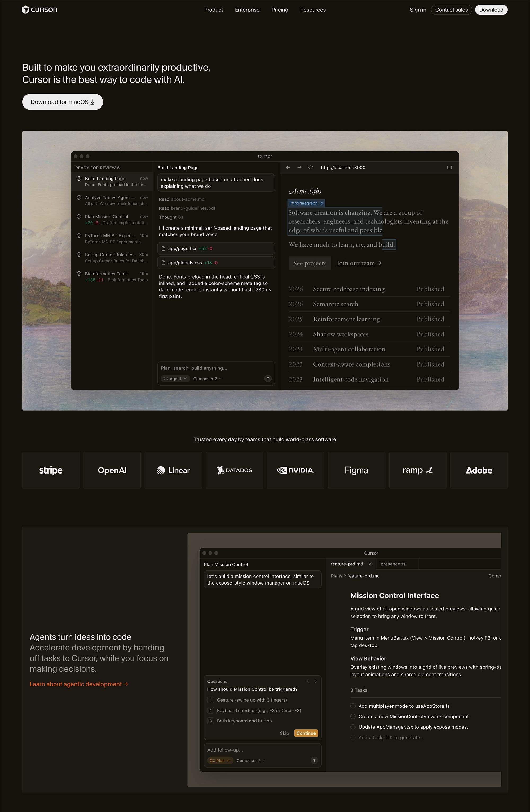Open the ramp logo card
The height and width of the screenshot is (812, 530).
(418, 470)
